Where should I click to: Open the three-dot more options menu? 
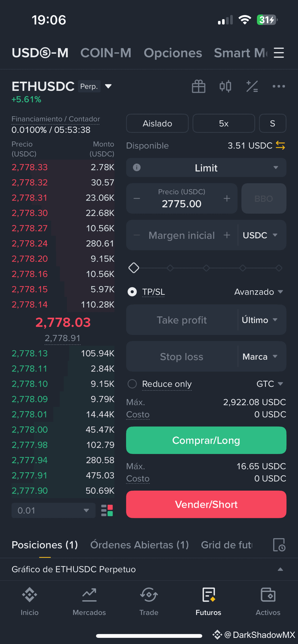tap(279, 86)
